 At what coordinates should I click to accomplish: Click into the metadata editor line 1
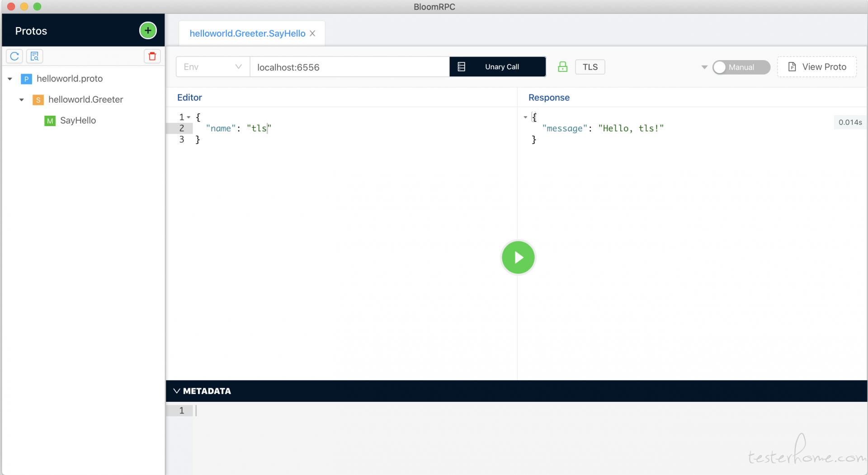[529, 411]
